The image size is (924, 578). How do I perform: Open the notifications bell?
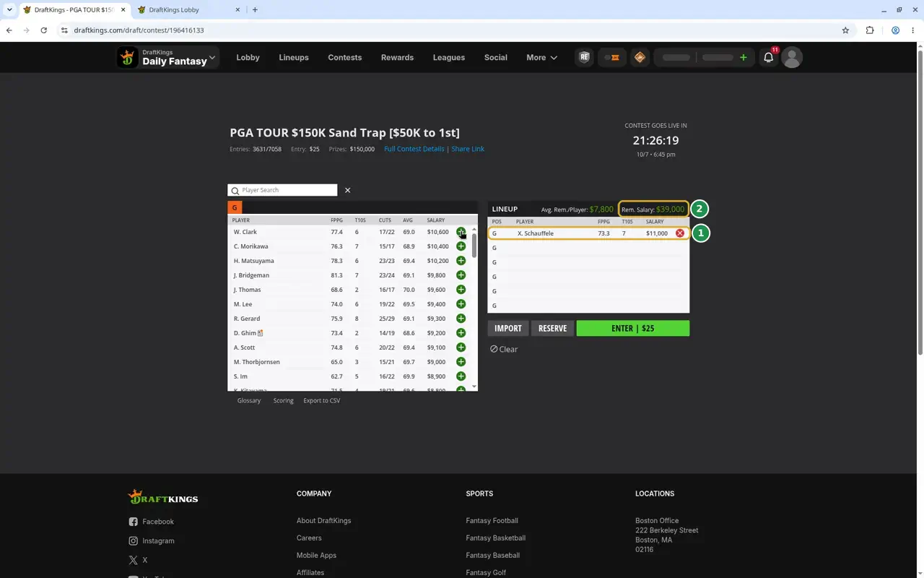tap(768, 58)
